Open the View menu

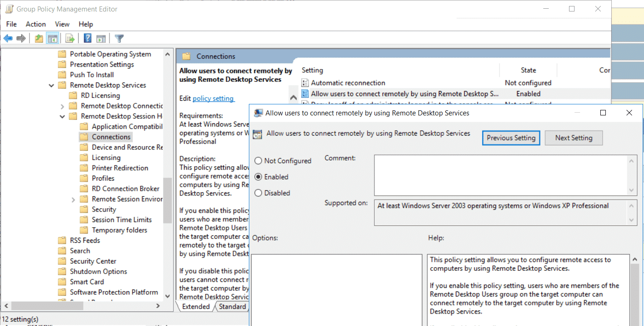pos(62,24)
